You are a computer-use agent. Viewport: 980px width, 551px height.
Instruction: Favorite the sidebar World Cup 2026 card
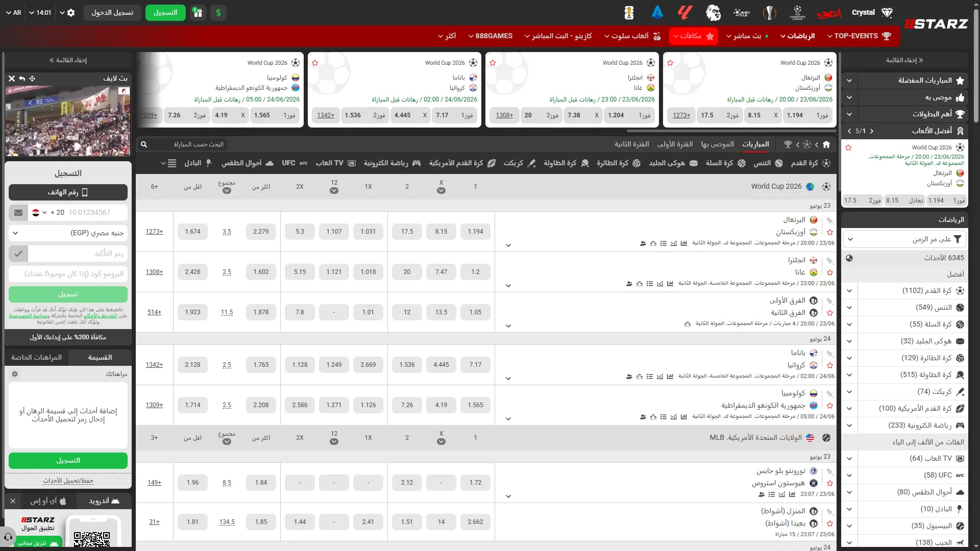tap(848, 147)
